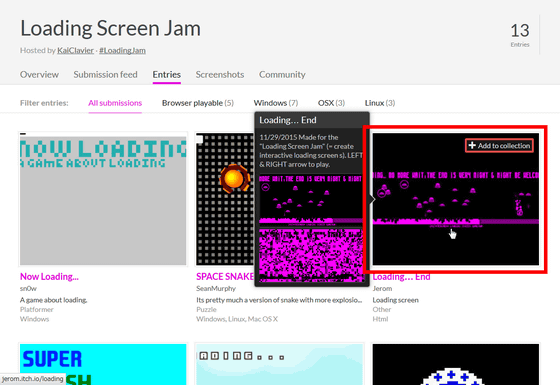Open the black thumbnail with blue crosses
The image size is (560, 385).
[456, 364]
